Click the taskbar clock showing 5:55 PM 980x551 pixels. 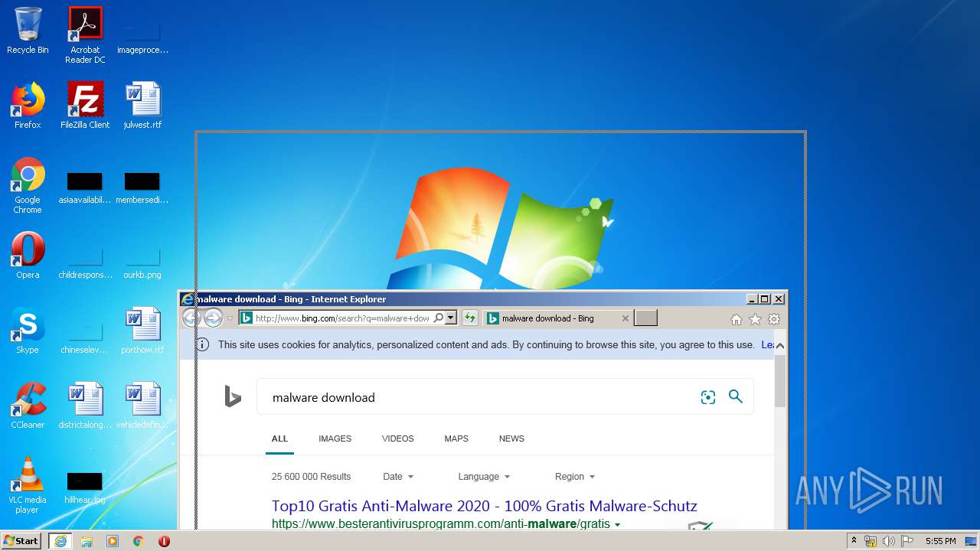(x=940, y=541)
